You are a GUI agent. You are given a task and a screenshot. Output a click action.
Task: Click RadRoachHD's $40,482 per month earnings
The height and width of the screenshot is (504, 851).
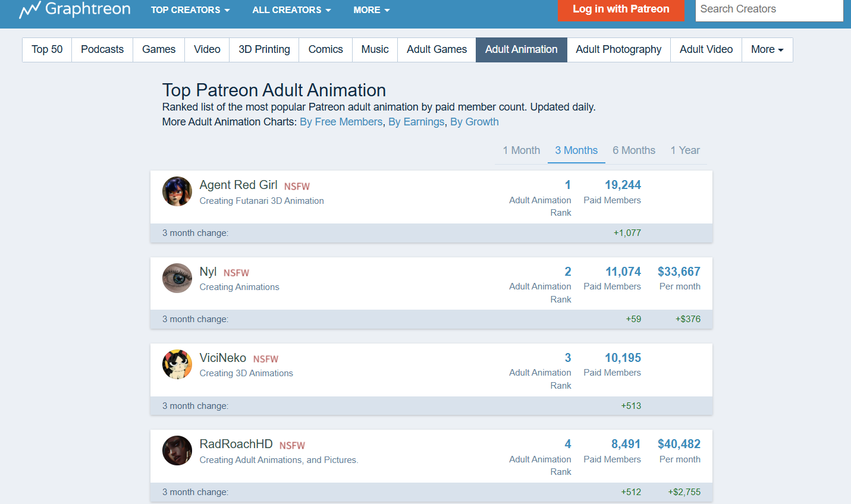click(679, 444)
